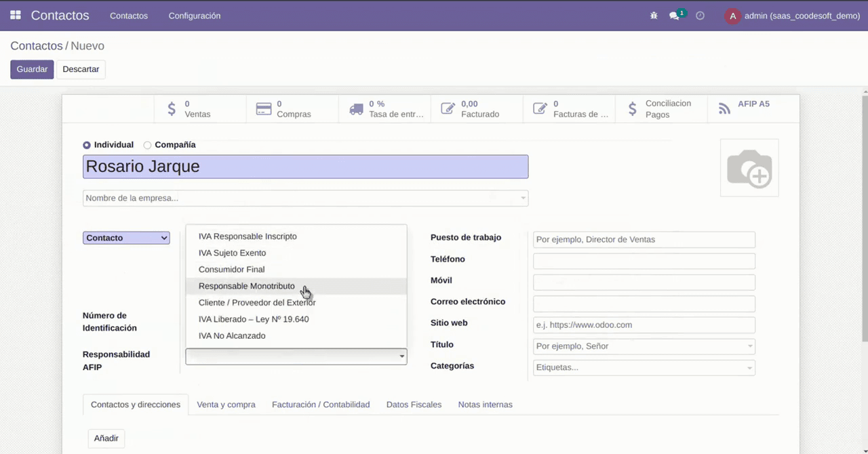Click the Facturas de edit icon
The width and height of the screenshot is (868, 454).
click(x=540, y=108)
